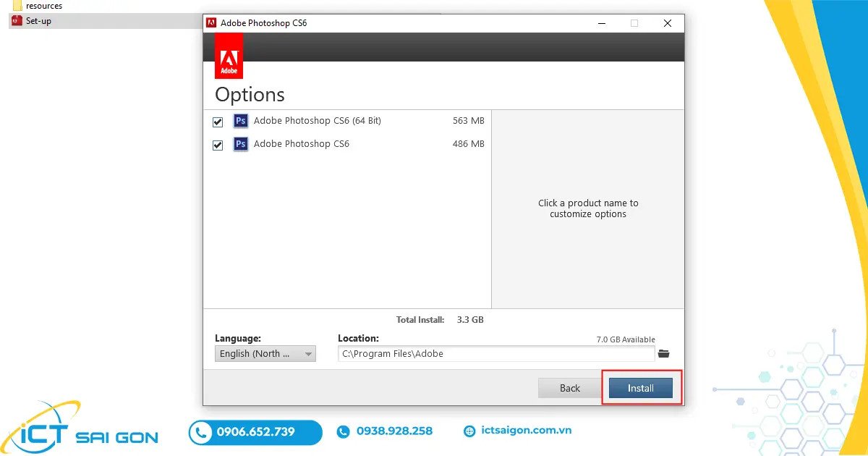Click the Set-up application icon in the file list
The width and height of the screenshot is (868, 456).
pyautogui.click(x=15, y=21)
